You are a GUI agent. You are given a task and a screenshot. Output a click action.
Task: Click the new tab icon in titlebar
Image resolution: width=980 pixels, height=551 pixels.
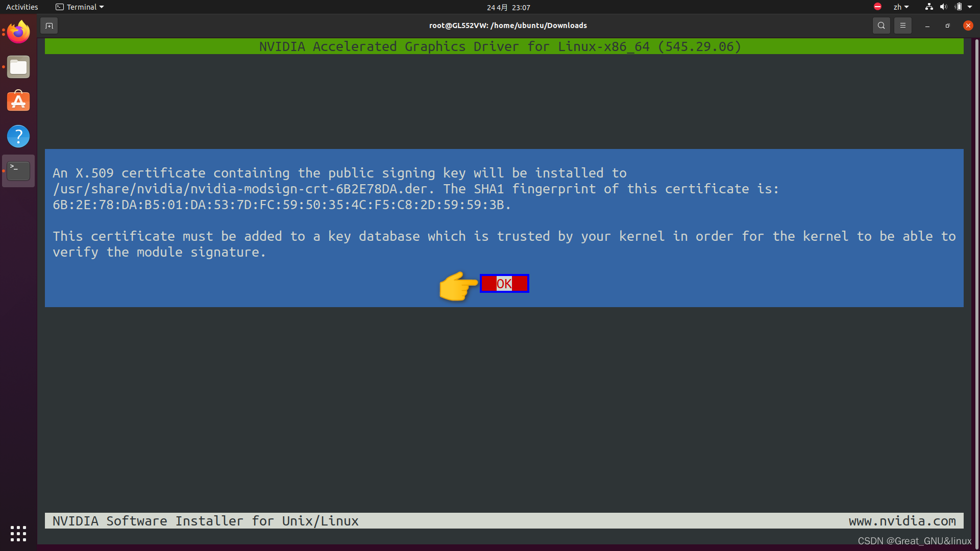coord(49,26)
